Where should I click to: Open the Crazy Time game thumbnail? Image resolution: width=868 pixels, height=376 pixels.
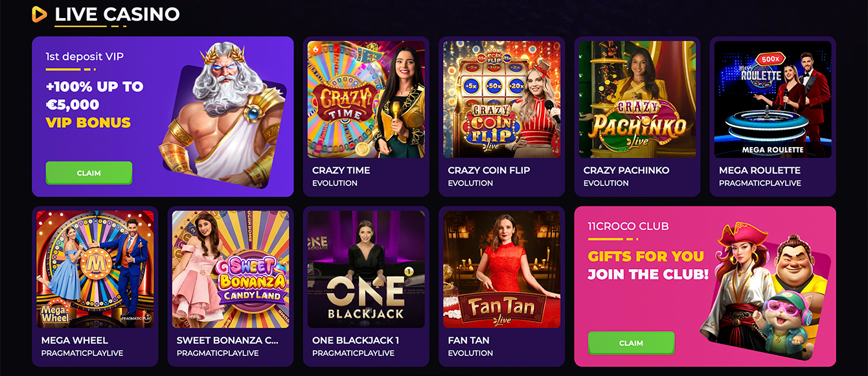point(366,99)
